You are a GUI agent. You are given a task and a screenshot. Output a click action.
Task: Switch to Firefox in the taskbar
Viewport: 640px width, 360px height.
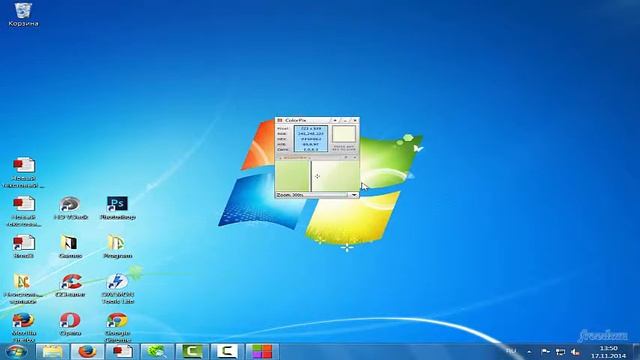click(87, 352)
